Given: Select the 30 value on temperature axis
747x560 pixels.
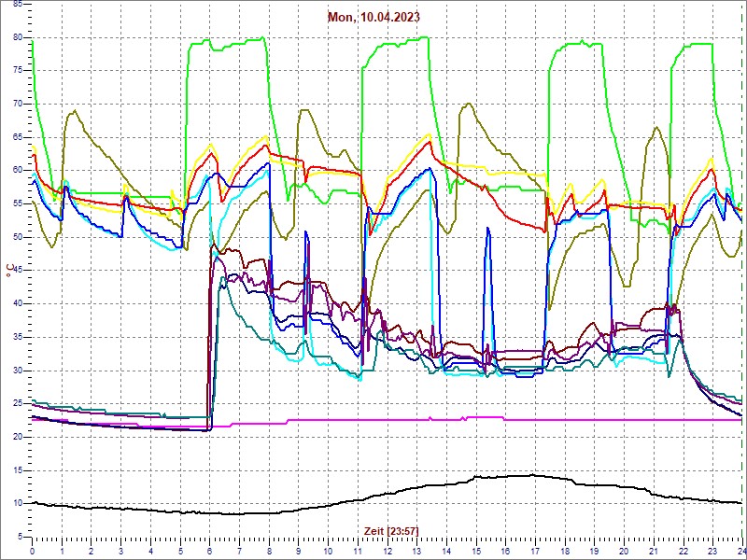Looking at the screenshot, I should pos(17,371).
